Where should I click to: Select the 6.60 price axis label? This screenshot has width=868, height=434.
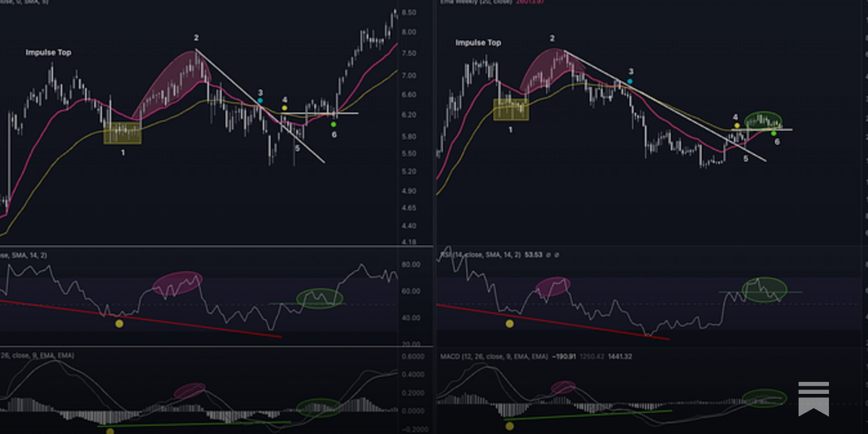coord(409,95)
